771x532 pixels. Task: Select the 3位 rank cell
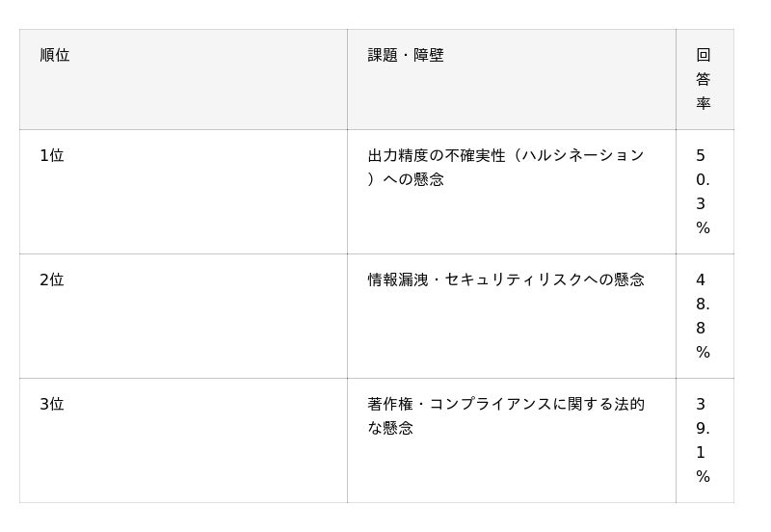[x=52, y=404]
